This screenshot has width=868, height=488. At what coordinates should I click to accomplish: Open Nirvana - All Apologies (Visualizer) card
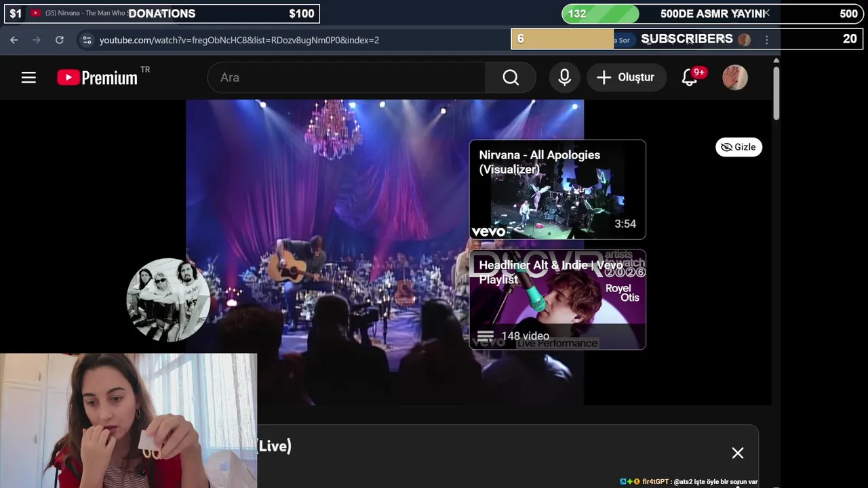click(x=557, y=190)
